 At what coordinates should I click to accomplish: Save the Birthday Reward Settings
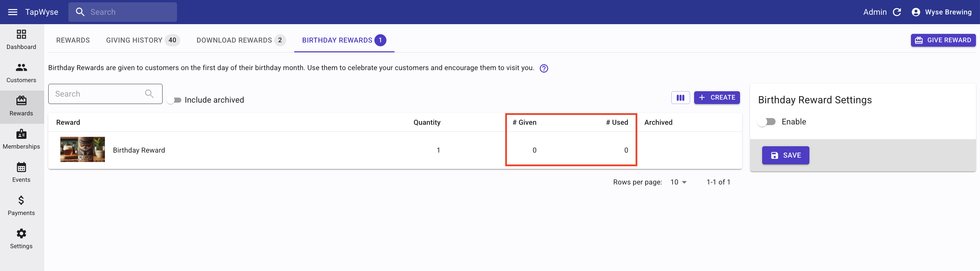point(785,155)
